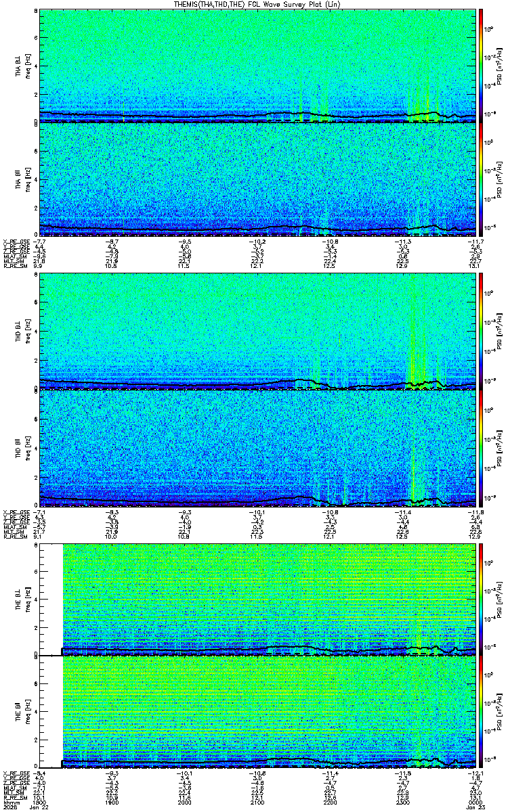Click the THD B-parallel spectrogram panel
This screenshot has width=508, height=812.
(257, 447)
